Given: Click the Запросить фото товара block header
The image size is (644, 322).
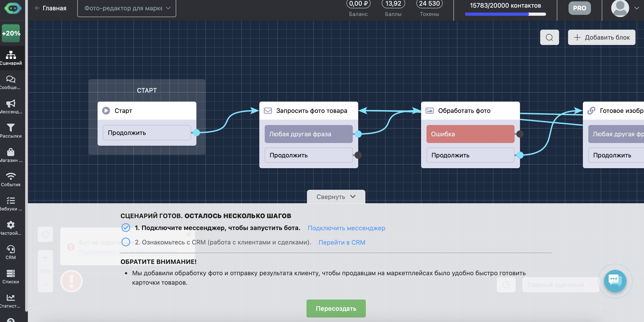Looking at the screenshot, I should point(309,111).
